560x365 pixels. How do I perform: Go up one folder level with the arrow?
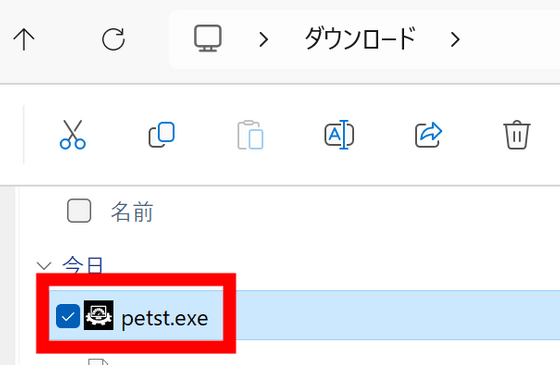click(x=24, y=39)
